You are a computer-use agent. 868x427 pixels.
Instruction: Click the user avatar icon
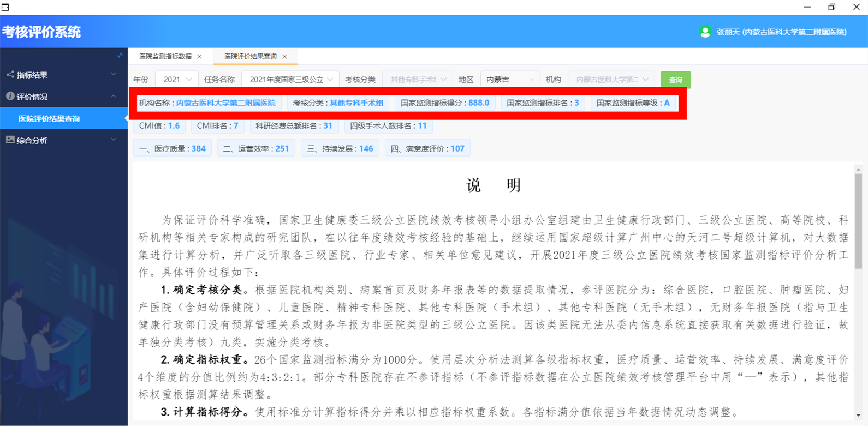tap(705, 32)
